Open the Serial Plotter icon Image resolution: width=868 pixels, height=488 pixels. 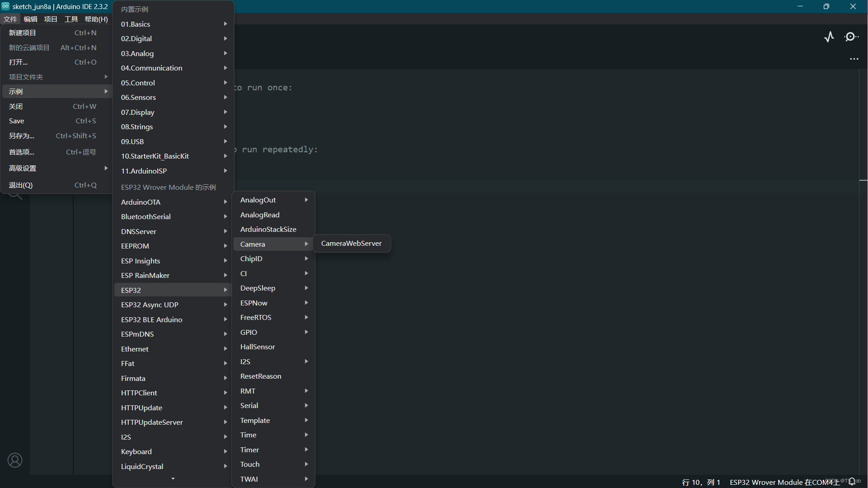(829, 37)
